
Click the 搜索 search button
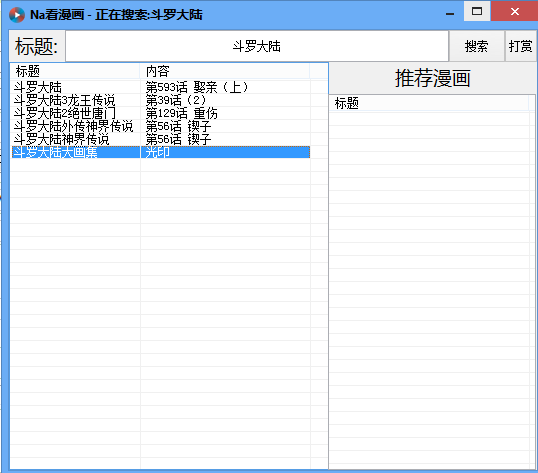pos(476,46)
